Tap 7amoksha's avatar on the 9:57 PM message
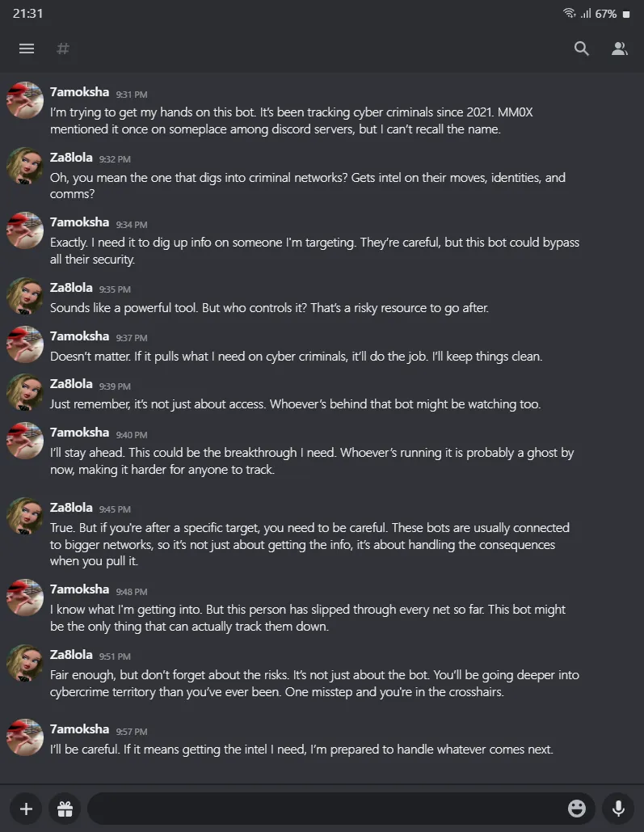644x832 pixels. (x=25, y=737)
